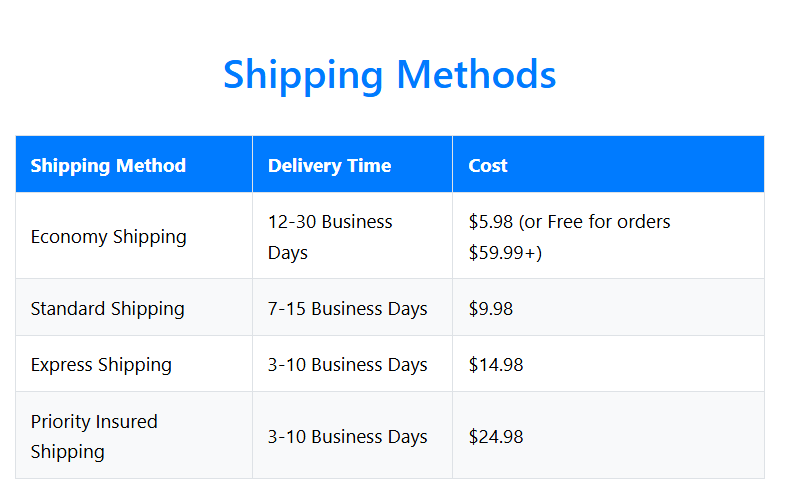Image resolution: width=787 pixels, height=493 pixels.
Task: Click the $59.99+ threshold text
Action: point(505,252)
